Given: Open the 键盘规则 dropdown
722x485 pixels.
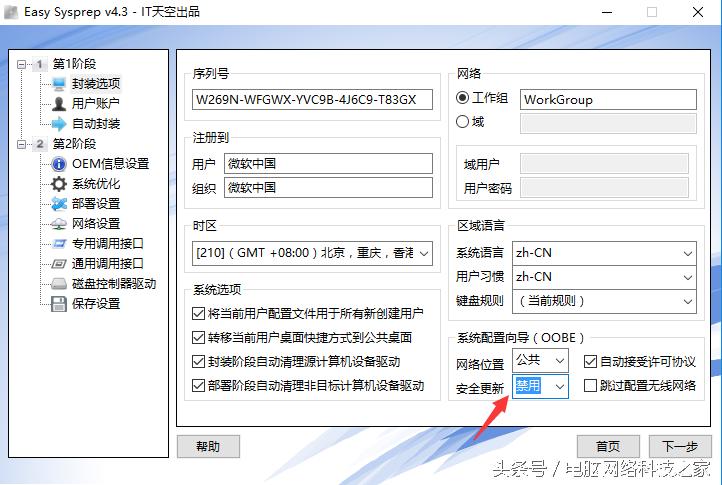Looking at the screenshot, I should (x=687, y=302).
